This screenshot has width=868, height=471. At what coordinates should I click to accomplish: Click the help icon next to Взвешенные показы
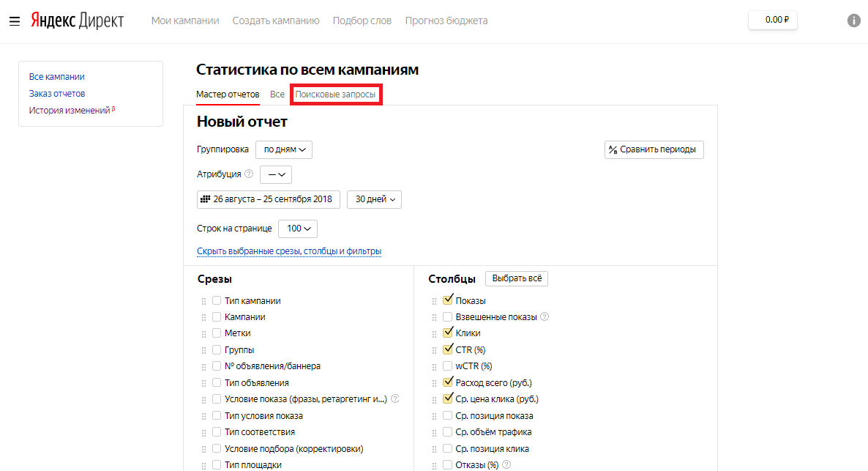545,317
